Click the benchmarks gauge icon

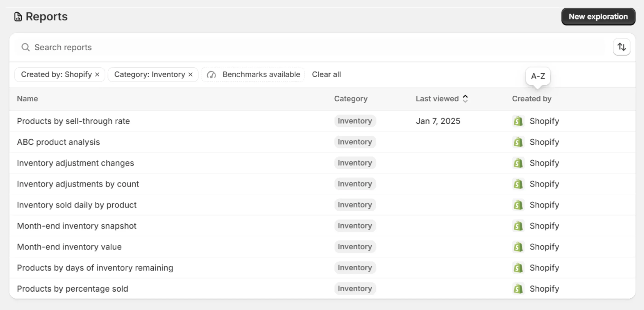(x=212, y=75)
